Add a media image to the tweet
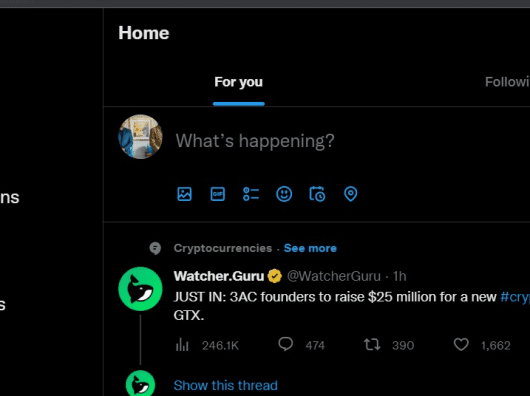Screen dimensions: 530x396 click(x=184, y=194)
